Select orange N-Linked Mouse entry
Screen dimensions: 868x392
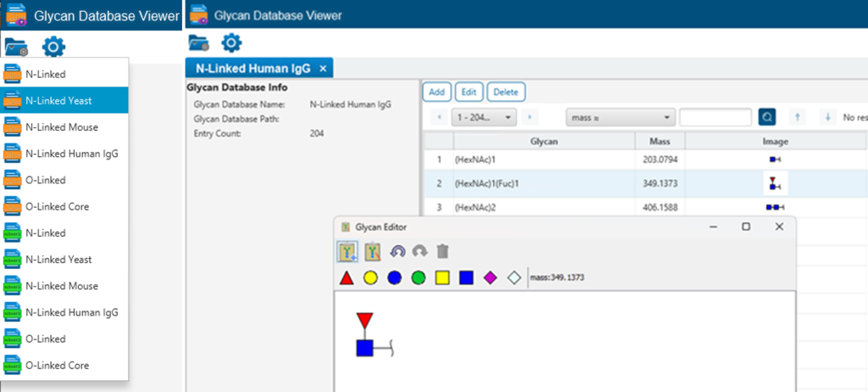64,127
